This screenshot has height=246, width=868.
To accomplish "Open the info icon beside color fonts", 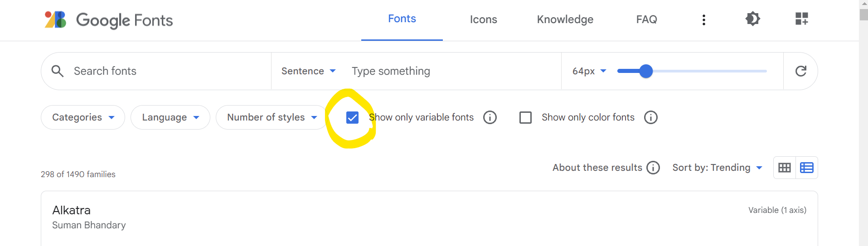I will click(650, 117).
